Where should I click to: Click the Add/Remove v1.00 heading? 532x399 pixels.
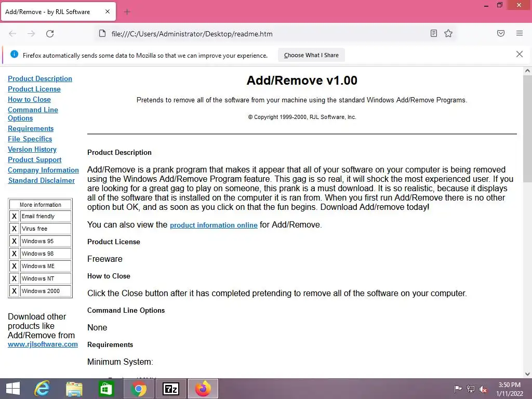[302, 81]
